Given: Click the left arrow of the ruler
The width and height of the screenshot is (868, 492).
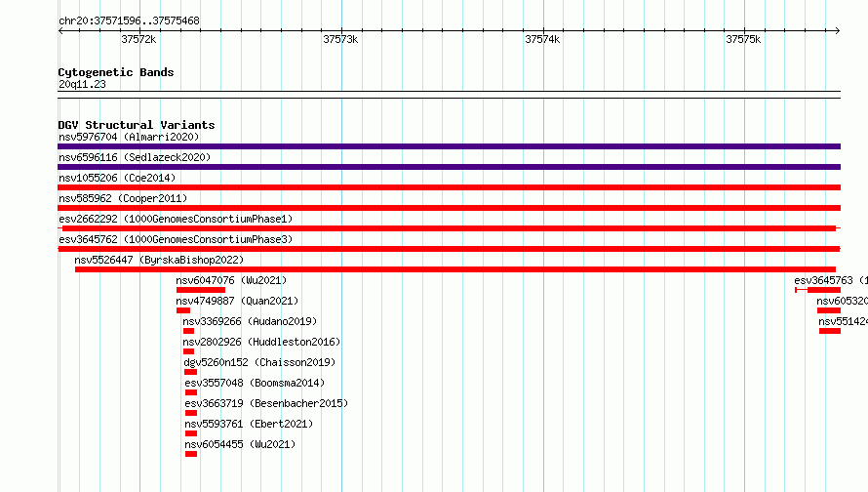Looking at the screenshot, I should coord(60,30).
